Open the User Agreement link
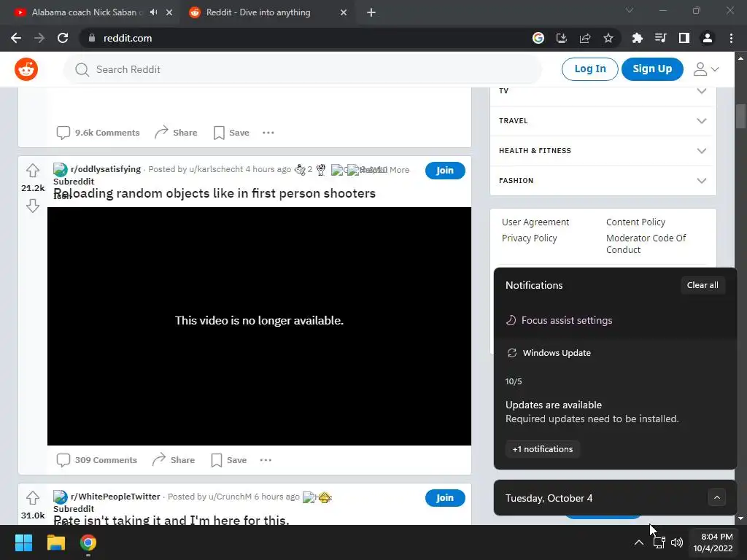 pyautogui.click(x=535, y=222)
